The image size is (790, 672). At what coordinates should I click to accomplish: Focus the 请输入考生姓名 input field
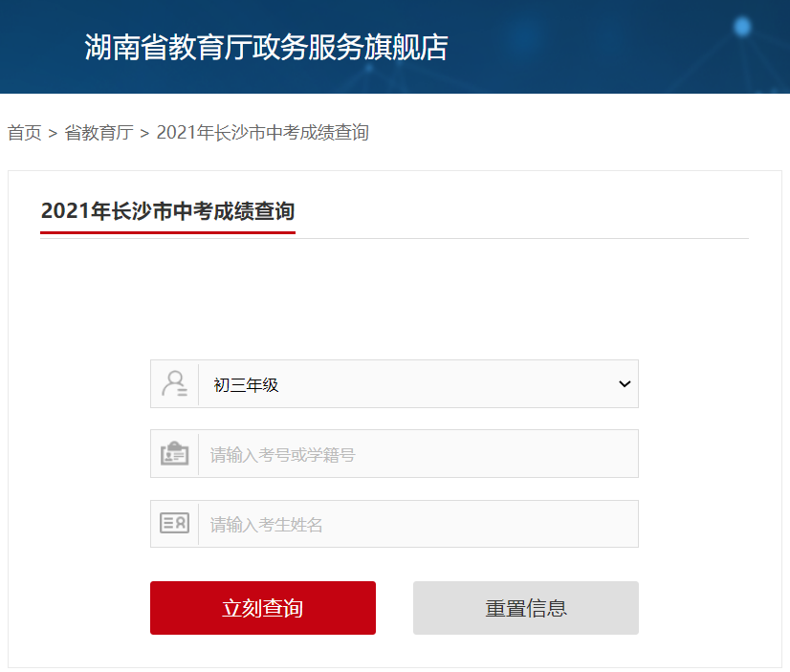point(418,524)
